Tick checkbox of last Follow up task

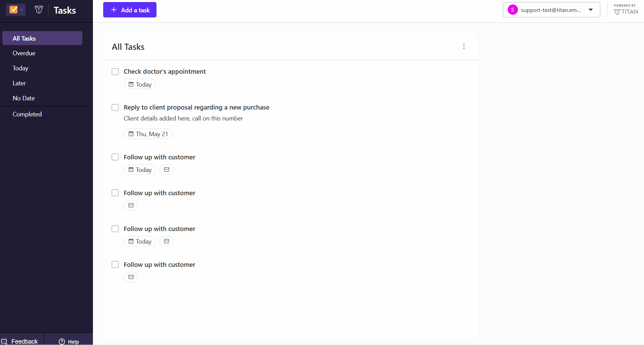click(115, 264)
